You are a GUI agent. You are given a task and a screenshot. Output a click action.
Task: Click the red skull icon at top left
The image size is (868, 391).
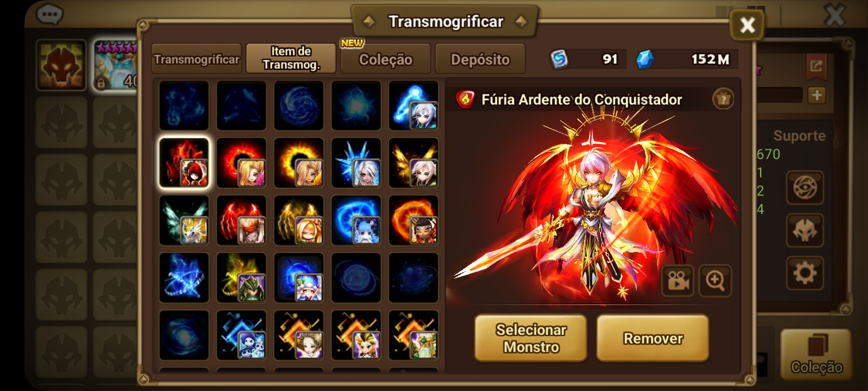(x=61, y=65)
